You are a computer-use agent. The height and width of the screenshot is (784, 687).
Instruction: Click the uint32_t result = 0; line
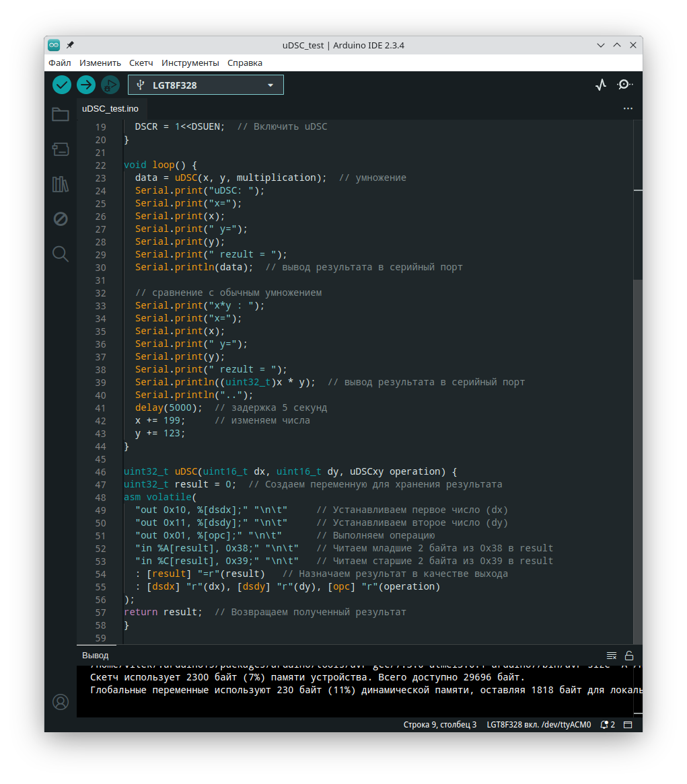180,485
